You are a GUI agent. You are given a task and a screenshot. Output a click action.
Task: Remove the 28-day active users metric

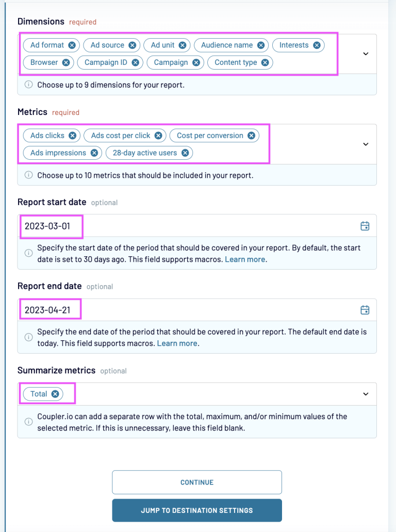pos(185,153)
